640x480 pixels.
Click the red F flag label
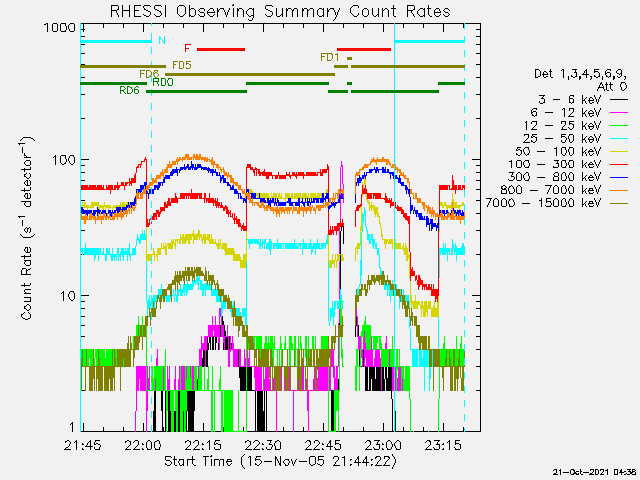click(187, 48)
